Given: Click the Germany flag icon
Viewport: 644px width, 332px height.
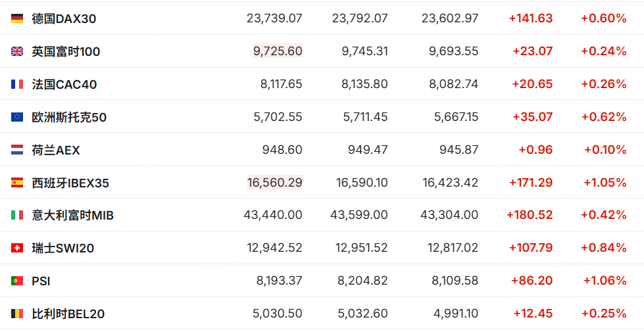Looking at the screenshot, I should click(x=17, y=18).
